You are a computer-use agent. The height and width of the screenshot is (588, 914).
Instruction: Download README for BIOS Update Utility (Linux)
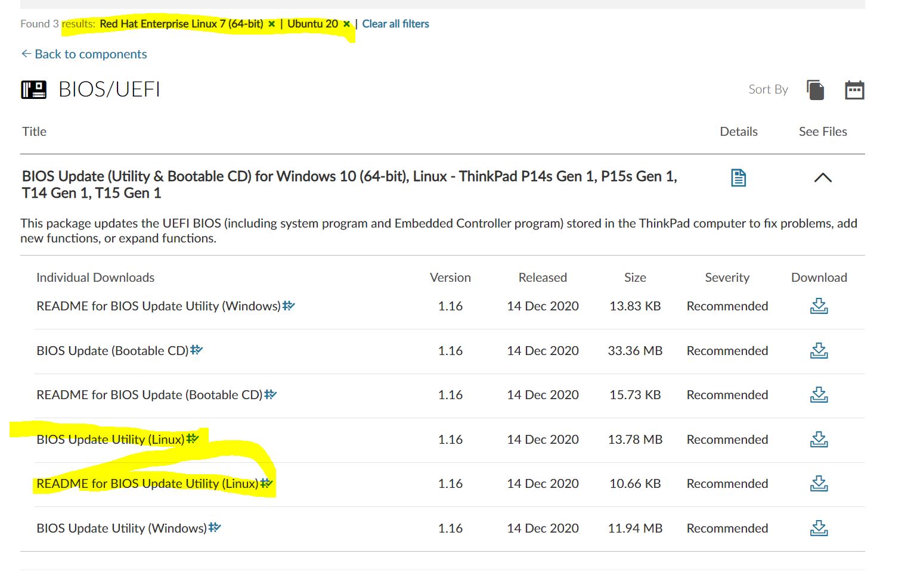(x=819, y=484)
